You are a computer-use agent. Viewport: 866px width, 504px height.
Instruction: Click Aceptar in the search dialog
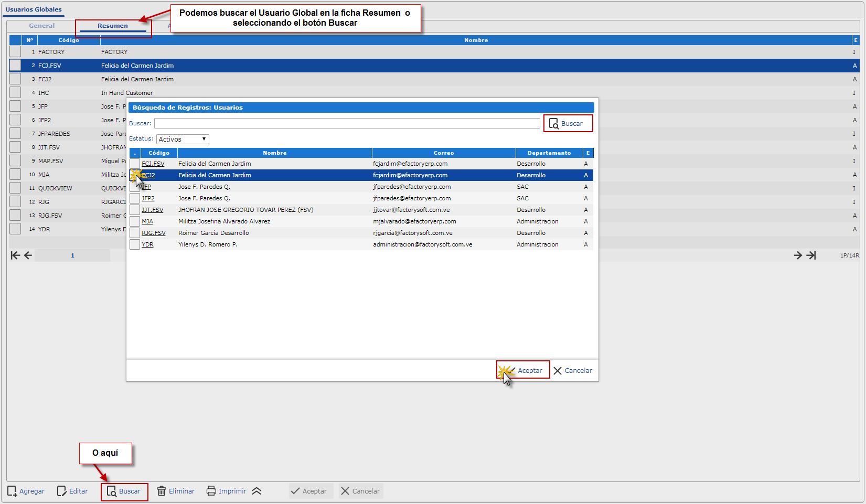[x=525, y=370]
